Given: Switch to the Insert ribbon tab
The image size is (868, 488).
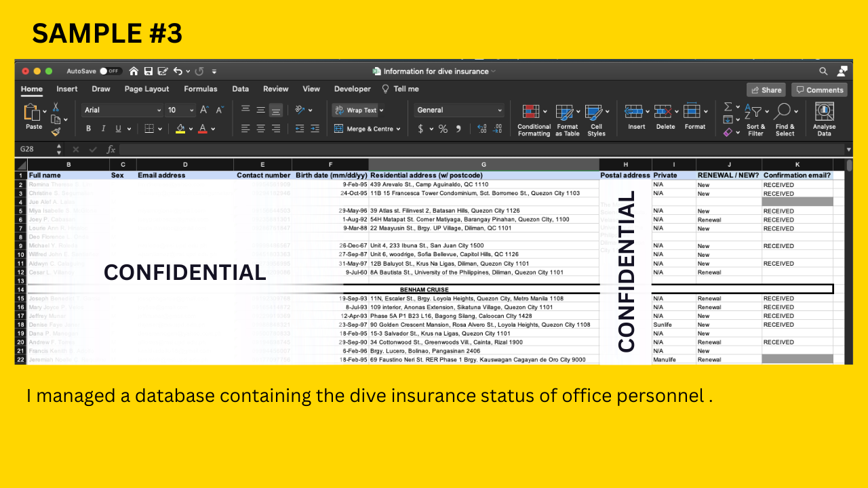Looking at the screenshot, I should pyautogui.click(x=67, y=89).
